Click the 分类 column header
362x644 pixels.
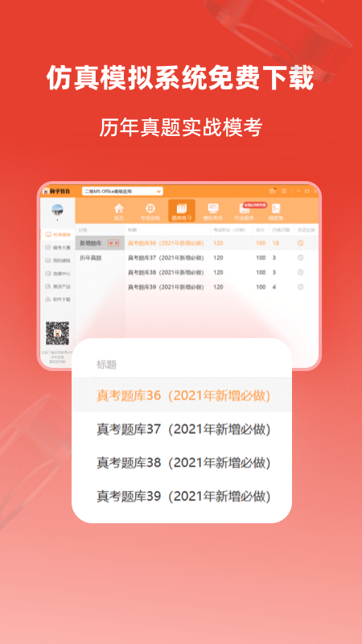tap(83, 230)
